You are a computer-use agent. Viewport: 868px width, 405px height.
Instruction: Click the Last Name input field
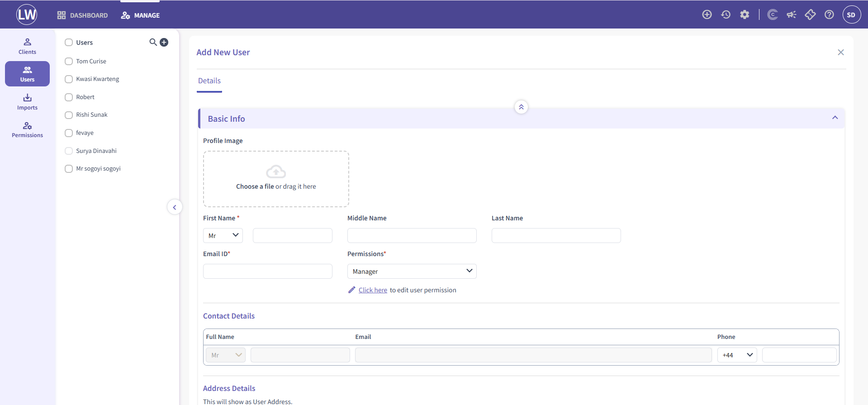556,235
